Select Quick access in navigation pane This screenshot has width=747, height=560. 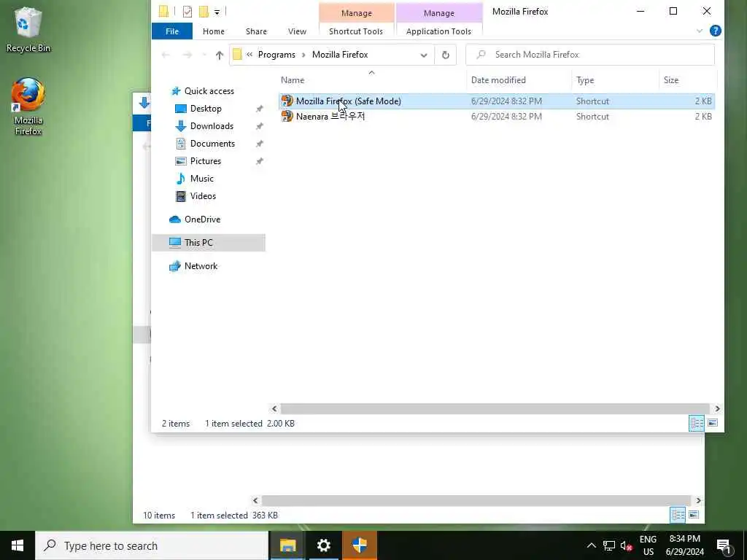pyautogui.click(x=209, y=91)
